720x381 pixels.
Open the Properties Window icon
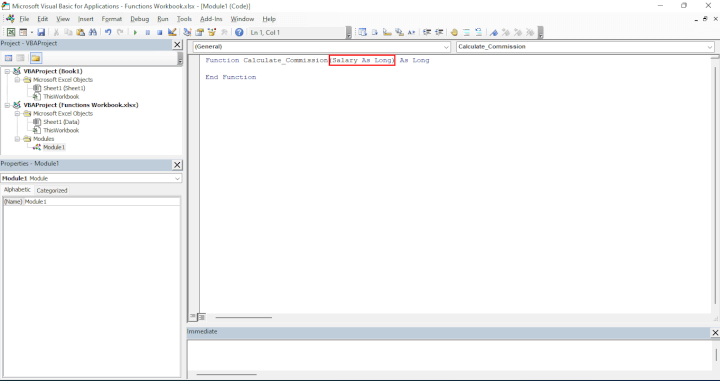point(199,32)
